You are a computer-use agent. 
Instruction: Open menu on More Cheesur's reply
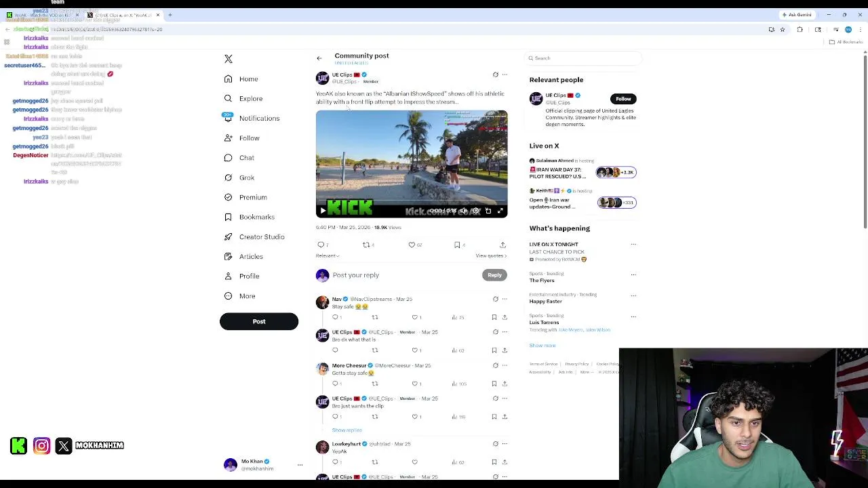[x=505, y=365]
